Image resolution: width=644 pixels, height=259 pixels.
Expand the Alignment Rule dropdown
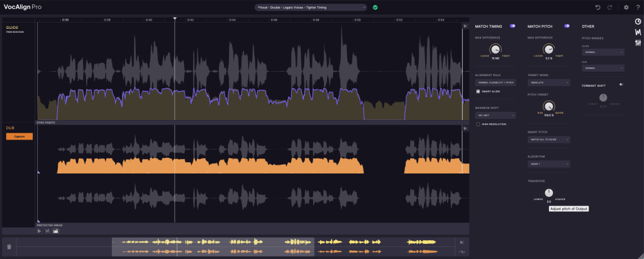click(x=495, y=82)
